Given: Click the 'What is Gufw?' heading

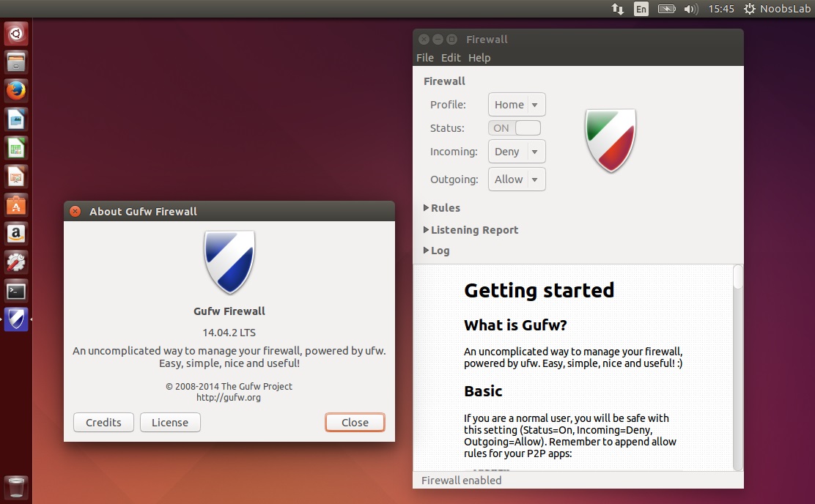Looking at the screenshot, I should pyautogui.click(x=515, y=325).
